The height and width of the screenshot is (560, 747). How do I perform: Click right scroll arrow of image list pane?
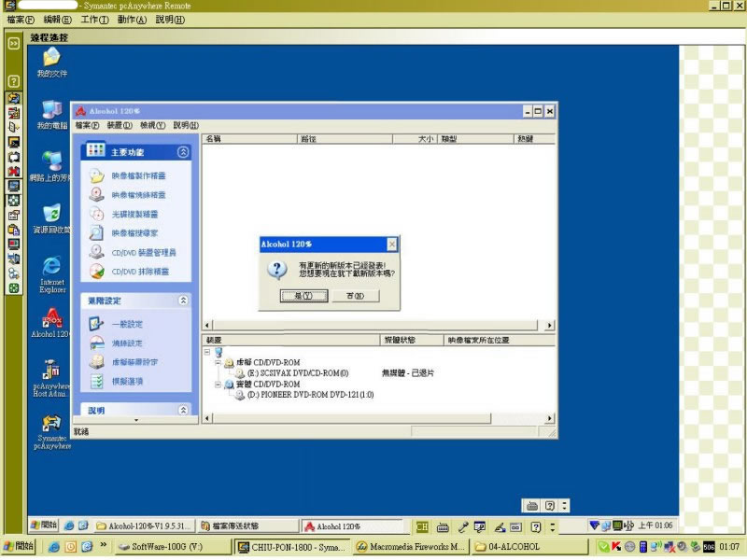tap(550, 325)
